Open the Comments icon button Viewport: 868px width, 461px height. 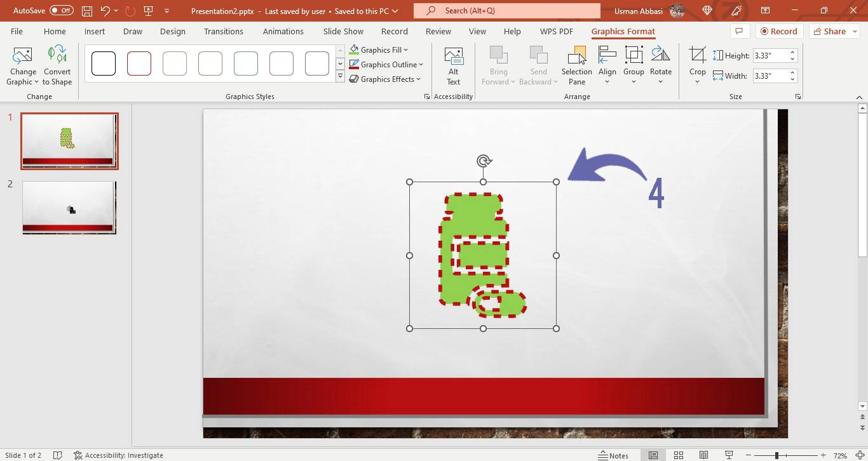[x=738, y=31]
